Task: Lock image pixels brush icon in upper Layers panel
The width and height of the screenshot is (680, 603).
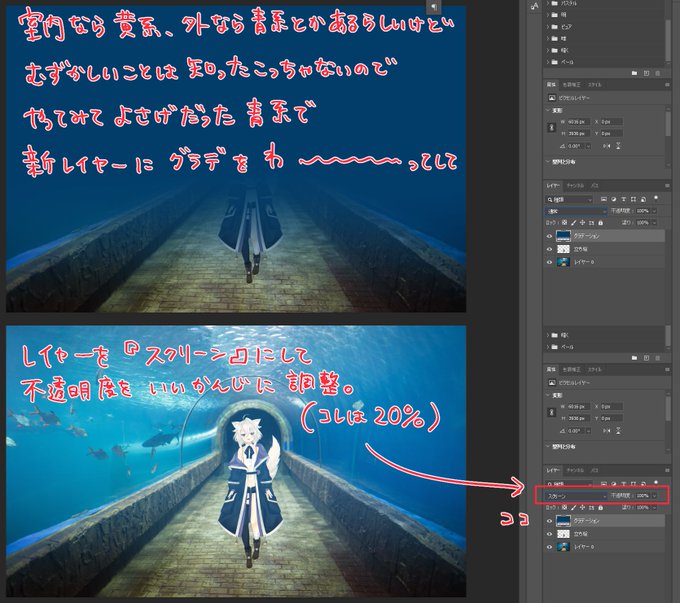Action: tap(573, 223)
